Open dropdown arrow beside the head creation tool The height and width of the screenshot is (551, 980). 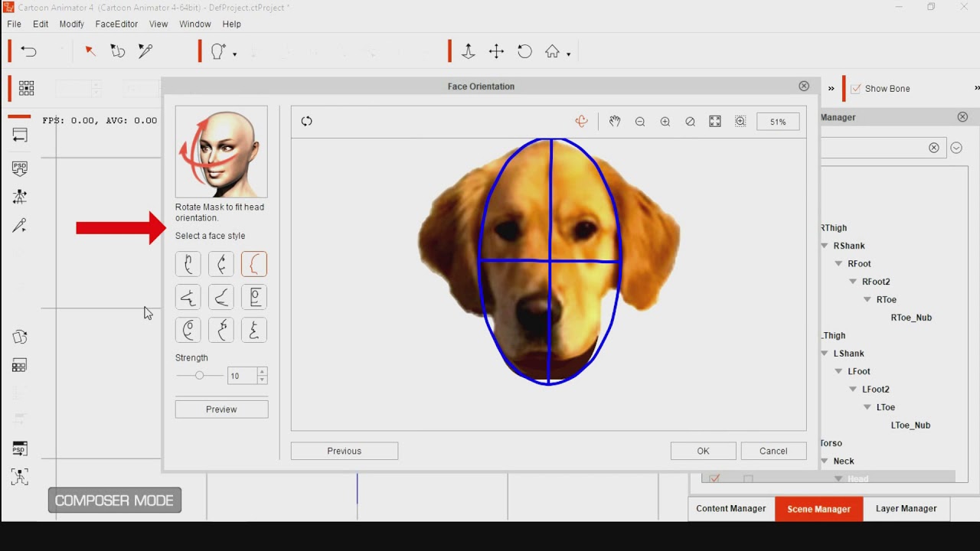point(234,54)
